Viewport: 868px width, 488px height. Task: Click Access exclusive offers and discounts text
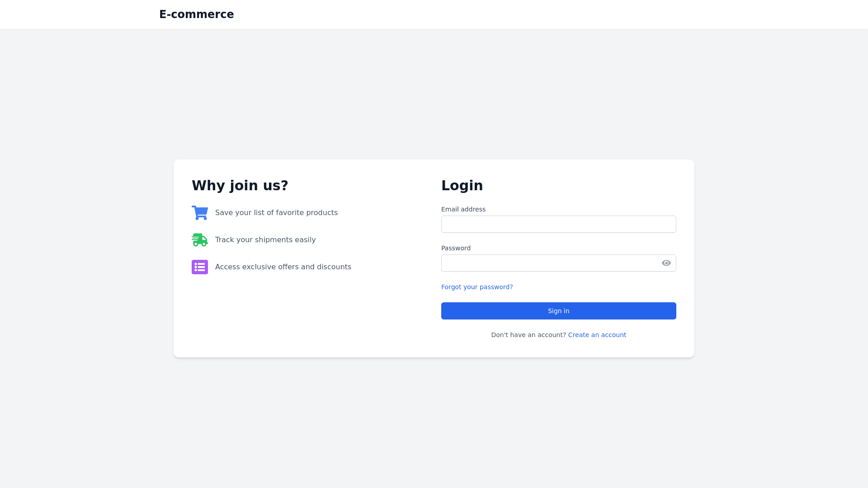(283, 267)
